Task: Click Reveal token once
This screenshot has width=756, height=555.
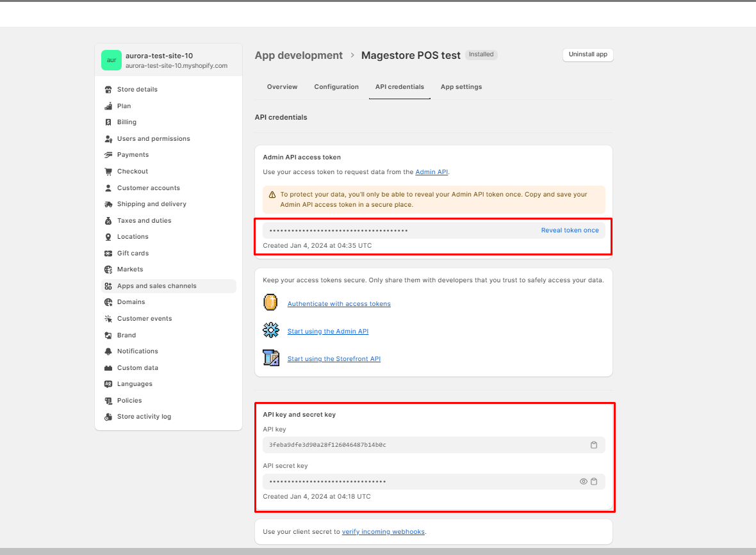Action: 570,230
